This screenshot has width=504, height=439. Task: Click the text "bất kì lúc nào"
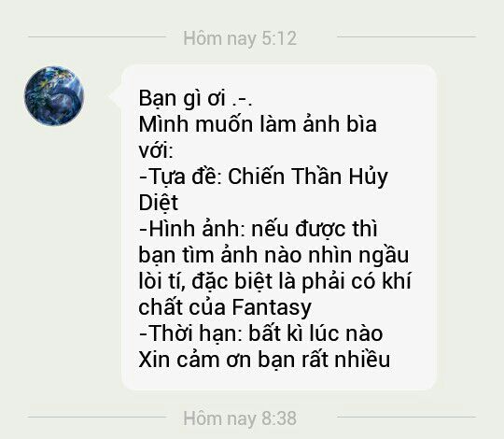coord(315,333)
